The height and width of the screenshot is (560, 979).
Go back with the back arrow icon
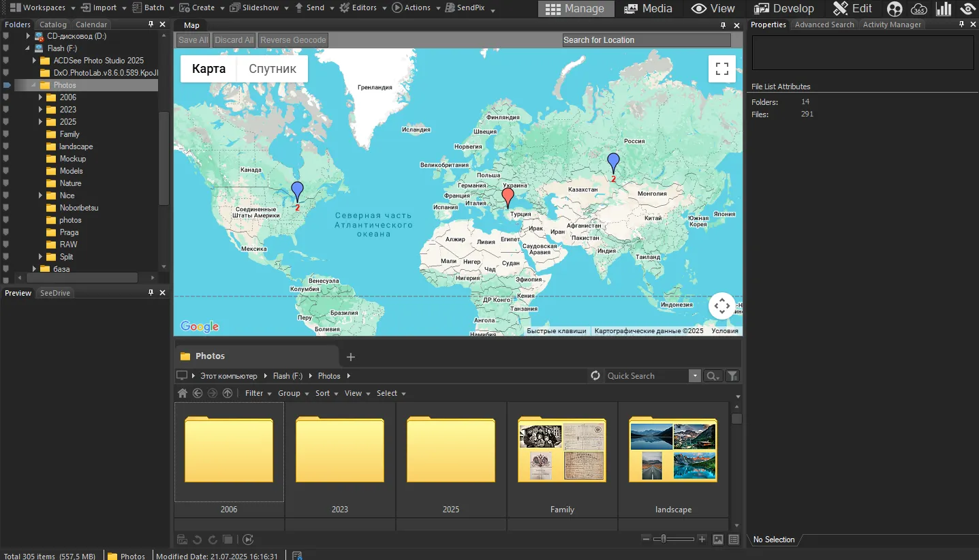coord(198,393)
